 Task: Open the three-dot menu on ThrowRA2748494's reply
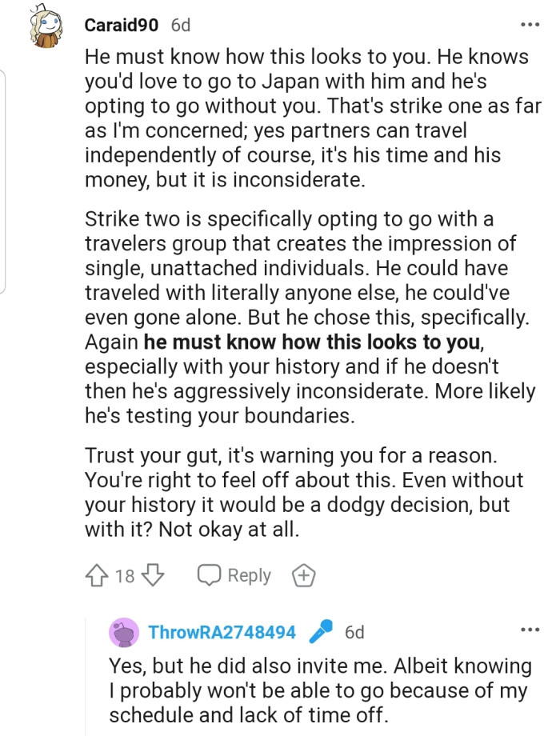(529, 630)
